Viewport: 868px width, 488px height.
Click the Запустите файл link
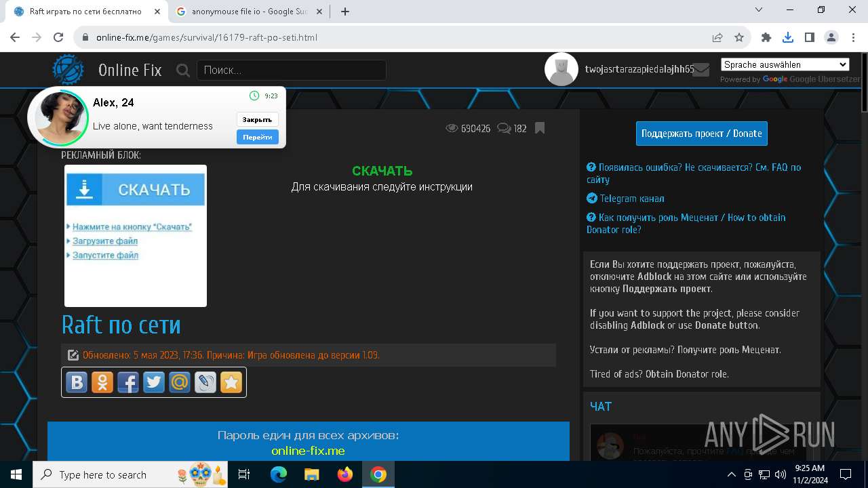point(105,256)
